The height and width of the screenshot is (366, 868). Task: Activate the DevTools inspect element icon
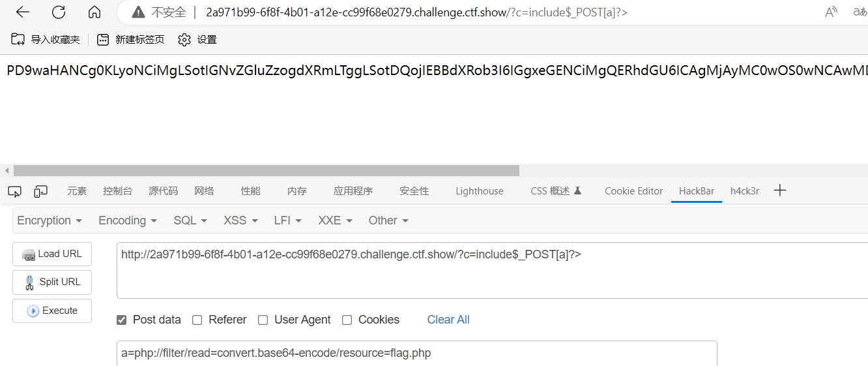tap(14, 191)
